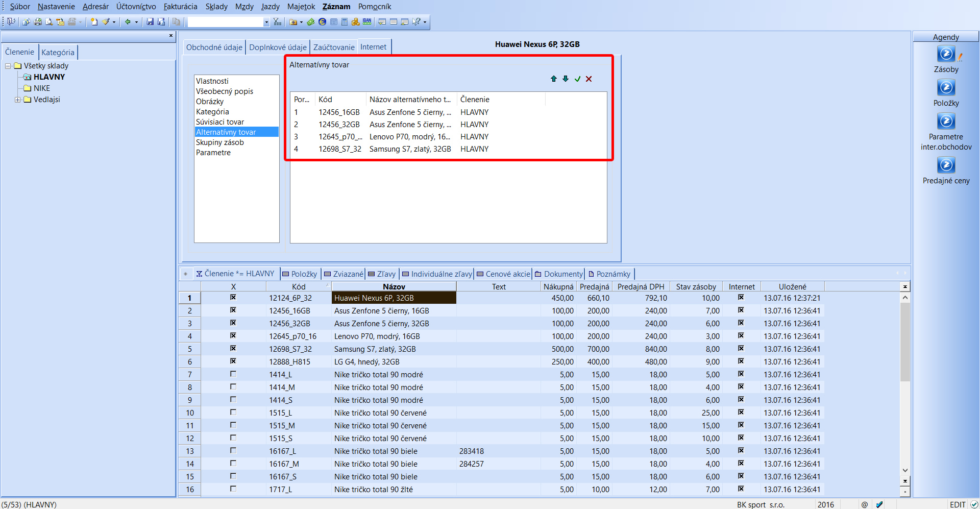Open dropdown arrow next to fax icon

tap(80, 22)
